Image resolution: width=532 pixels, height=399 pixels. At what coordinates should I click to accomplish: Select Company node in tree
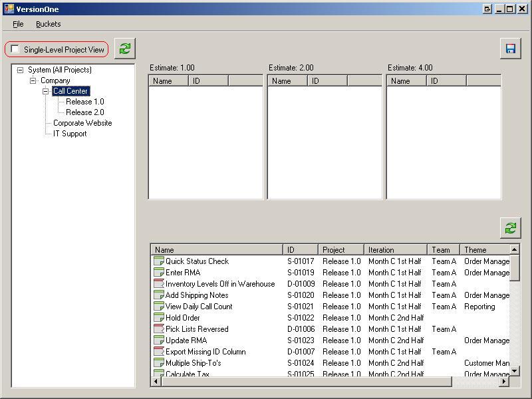55,80
